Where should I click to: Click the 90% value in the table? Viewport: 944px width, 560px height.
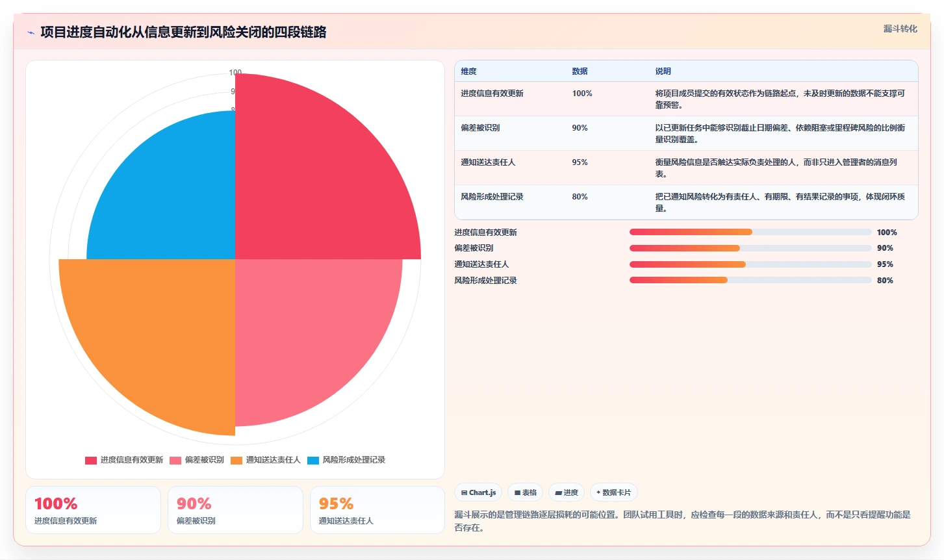[580, 128]
